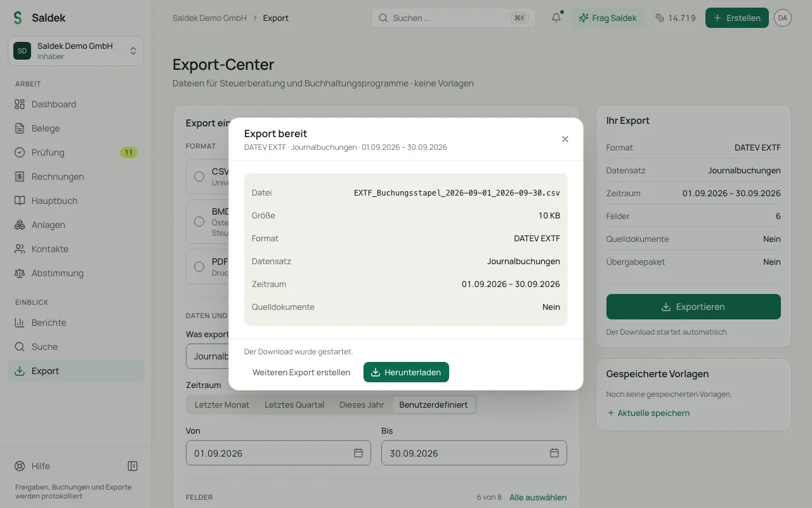Open the credits counter 14.719
The width and height of the screenshot is (812, 508).
(675, 18)
